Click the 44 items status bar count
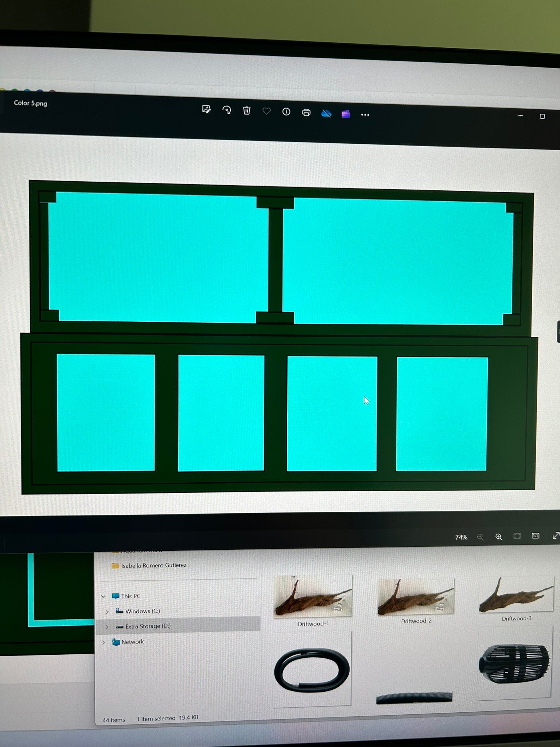The image size is (560, 747). click(x=114, y=720)
